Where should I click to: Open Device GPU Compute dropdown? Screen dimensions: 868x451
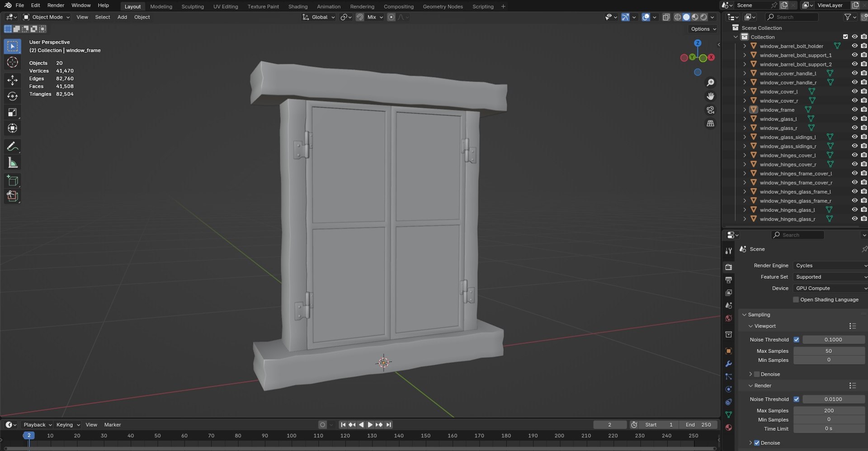(830, 288)
